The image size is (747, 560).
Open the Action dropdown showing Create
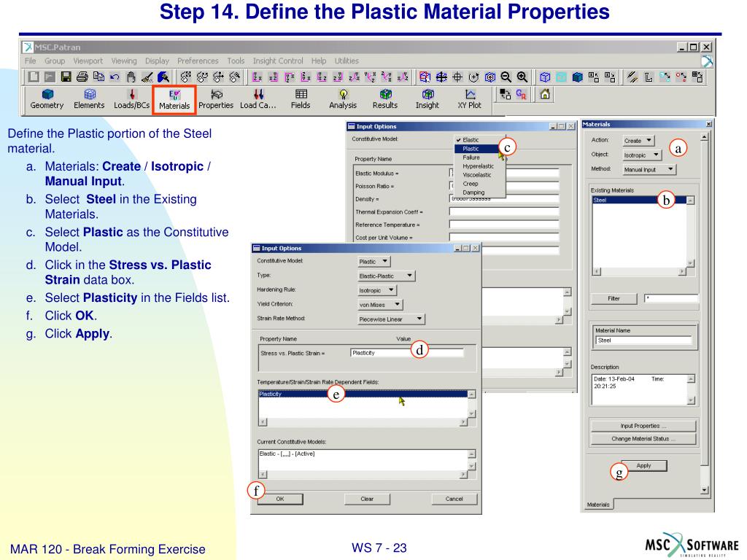[639, 141]
